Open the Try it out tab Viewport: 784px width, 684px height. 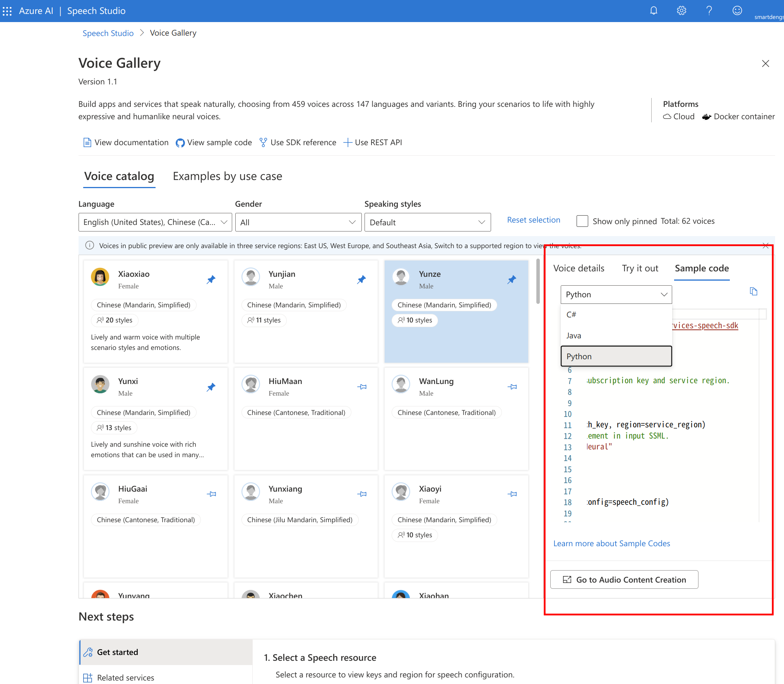coord(640,268)
